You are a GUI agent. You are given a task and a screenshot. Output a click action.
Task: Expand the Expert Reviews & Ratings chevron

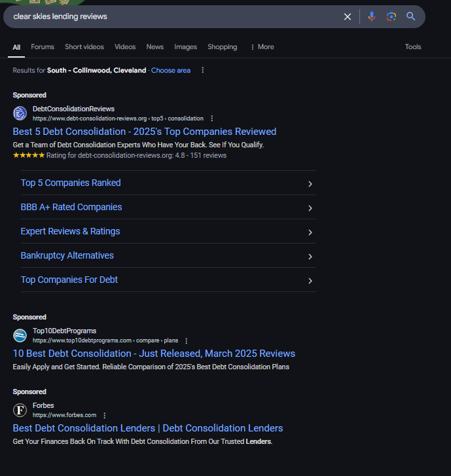[310, 232]
